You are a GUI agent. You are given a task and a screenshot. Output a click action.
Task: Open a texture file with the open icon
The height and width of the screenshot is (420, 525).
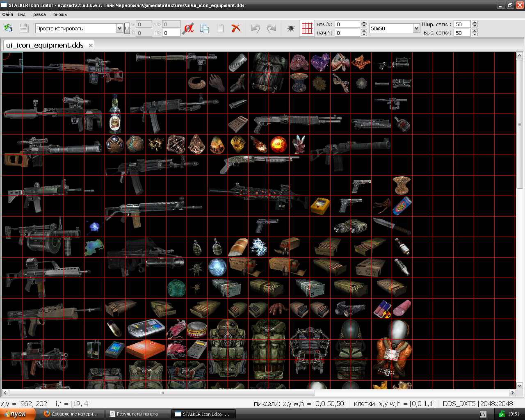[x=8, y=28]
